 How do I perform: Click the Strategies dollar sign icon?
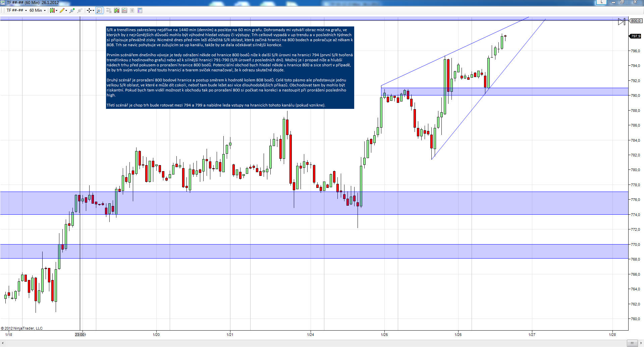pos(132,10)
